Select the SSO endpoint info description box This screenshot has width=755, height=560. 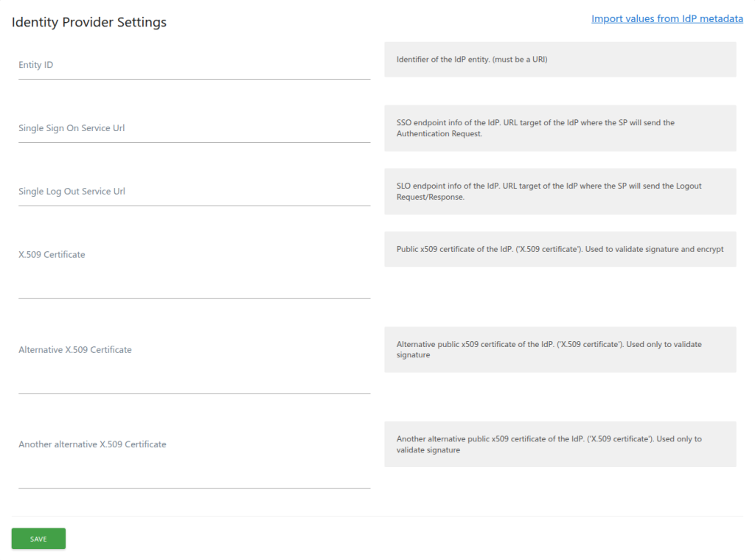pyautogui.click(x=560, y=128)
